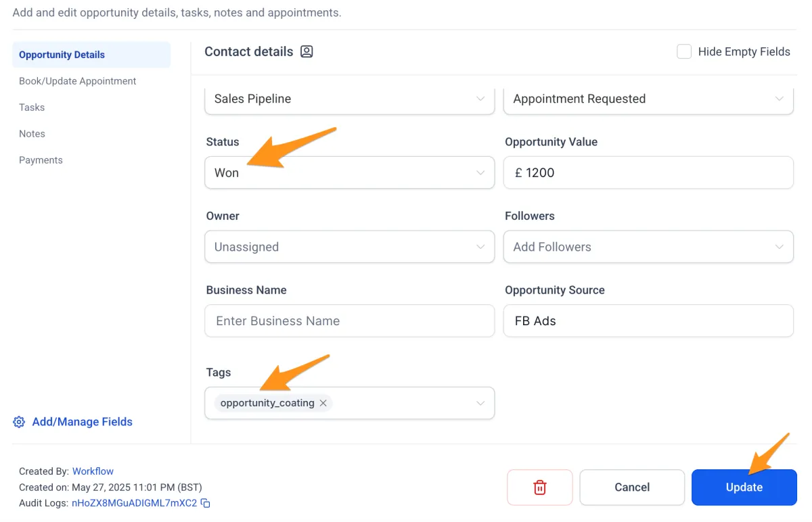Image resolution: width=812 pixels, height=522 pixels.
Task: Switch to Book/Update Appointment tab
Action: 78,81
